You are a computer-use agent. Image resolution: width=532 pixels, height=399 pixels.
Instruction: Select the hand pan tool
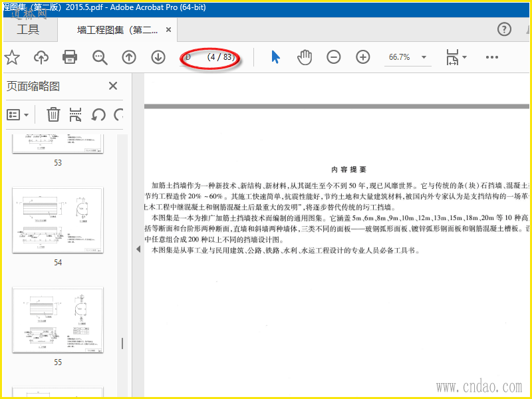(305, 57)
